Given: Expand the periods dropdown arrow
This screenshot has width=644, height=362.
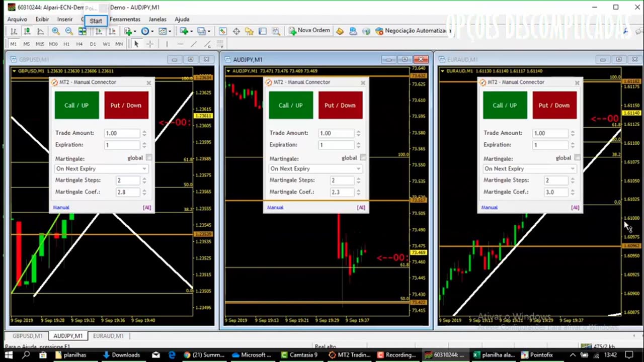Looking at the screenshot, I should (x=152, y=31).
